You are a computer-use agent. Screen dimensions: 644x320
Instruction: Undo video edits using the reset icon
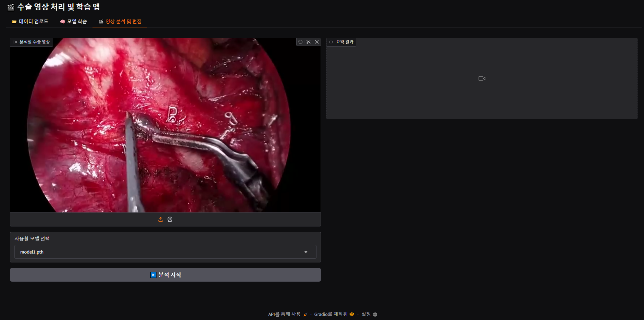pyautogui.click(x=301, y=41)
